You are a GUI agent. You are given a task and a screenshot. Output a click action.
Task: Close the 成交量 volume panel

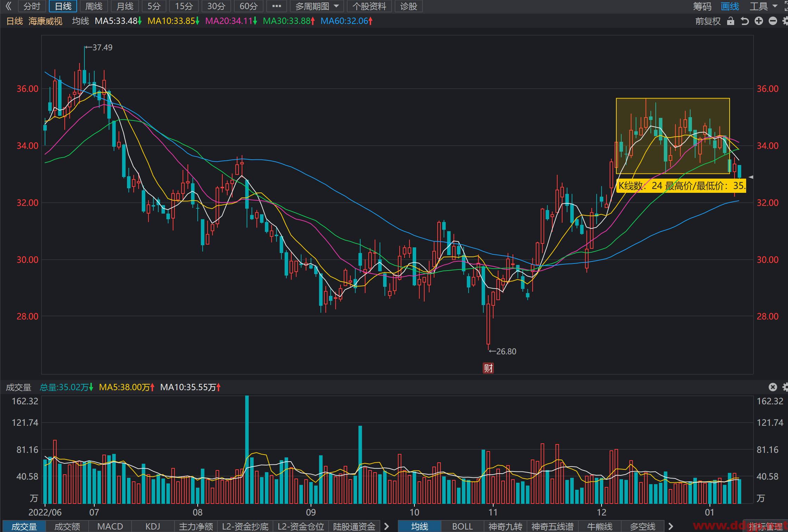[773, 387]
